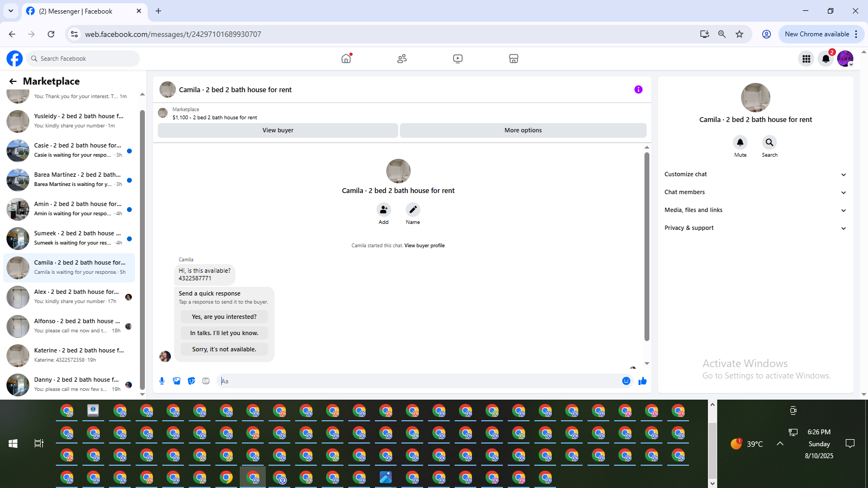Go to Home feed icon
The height and width of the screenshot is (488, 868).
346,59
